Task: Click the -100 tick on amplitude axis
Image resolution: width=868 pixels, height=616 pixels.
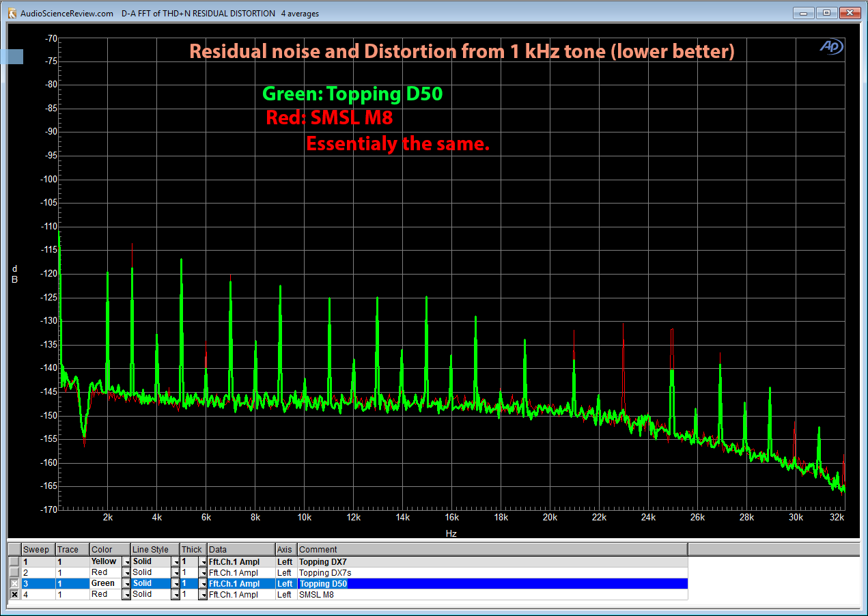Action: [48, 179]
